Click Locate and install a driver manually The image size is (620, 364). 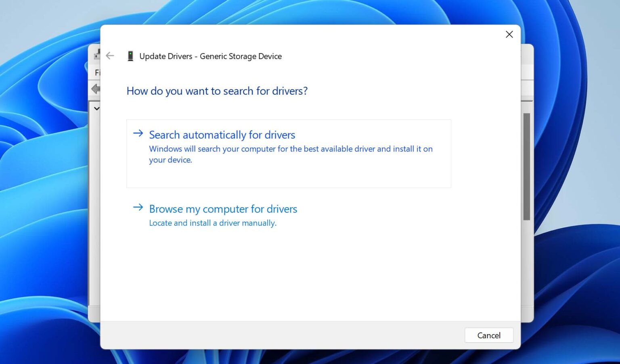(x=213, y=223)
